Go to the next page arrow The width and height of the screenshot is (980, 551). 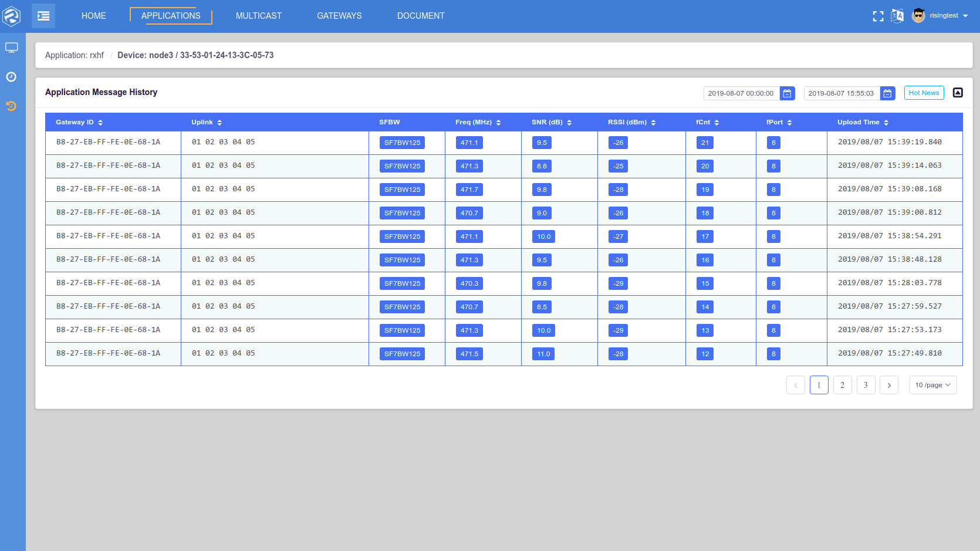[889, 385]
